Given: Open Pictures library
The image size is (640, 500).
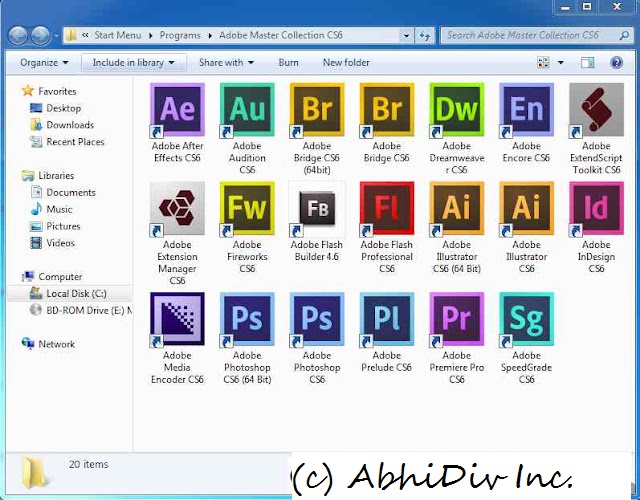Looking at the screenshot, I should 63,226.
